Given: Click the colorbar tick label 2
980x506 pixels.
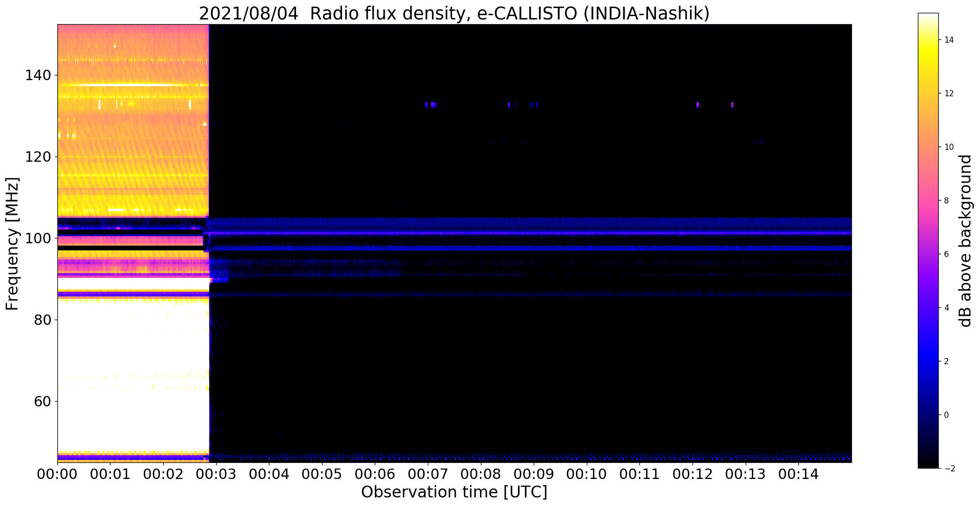Looking at the screenshot, I should point(947,361).
